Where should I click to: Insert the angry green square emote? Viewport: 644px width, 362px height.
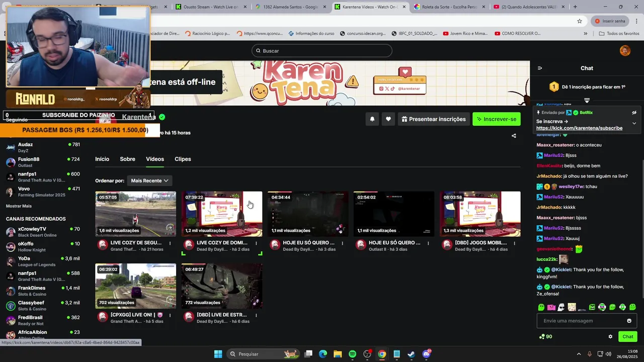592,307
